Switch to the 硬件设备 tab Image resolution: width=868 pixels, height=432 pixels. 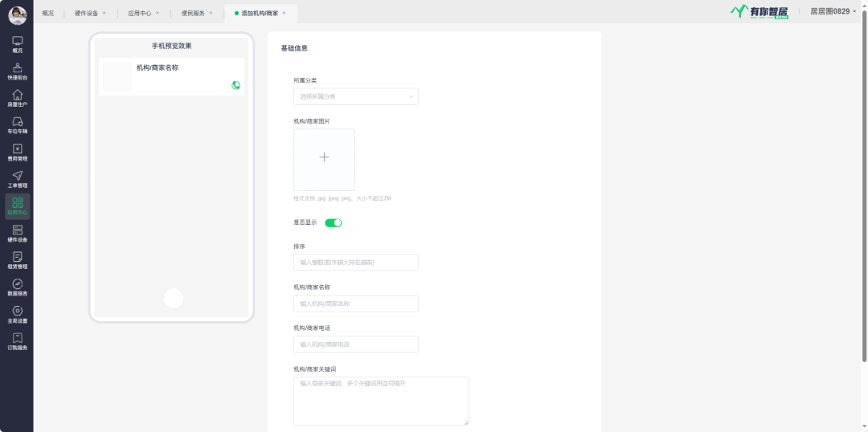pyautogui.click(x=86, y=13)
